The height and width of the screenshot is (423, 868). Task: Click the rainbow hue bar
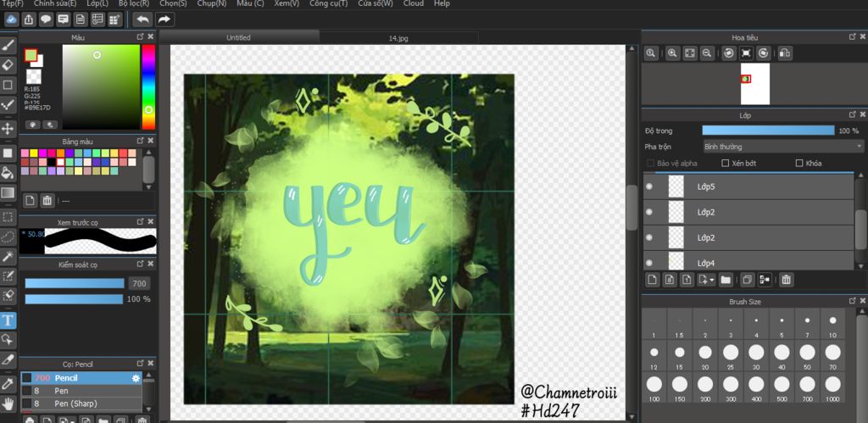[x=148, y=87]
